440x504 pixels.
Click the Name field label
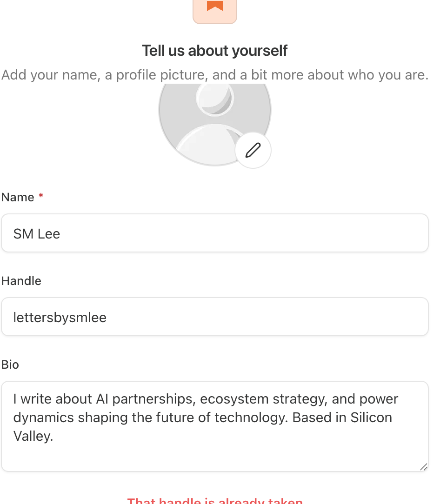point(18,197)
